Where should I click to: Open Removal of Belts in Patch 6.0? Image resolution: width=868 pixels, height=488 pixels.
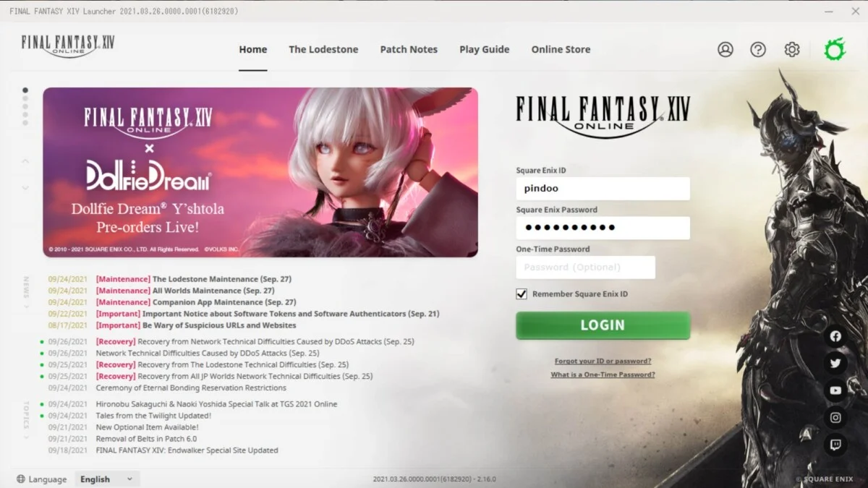[146, 439]
